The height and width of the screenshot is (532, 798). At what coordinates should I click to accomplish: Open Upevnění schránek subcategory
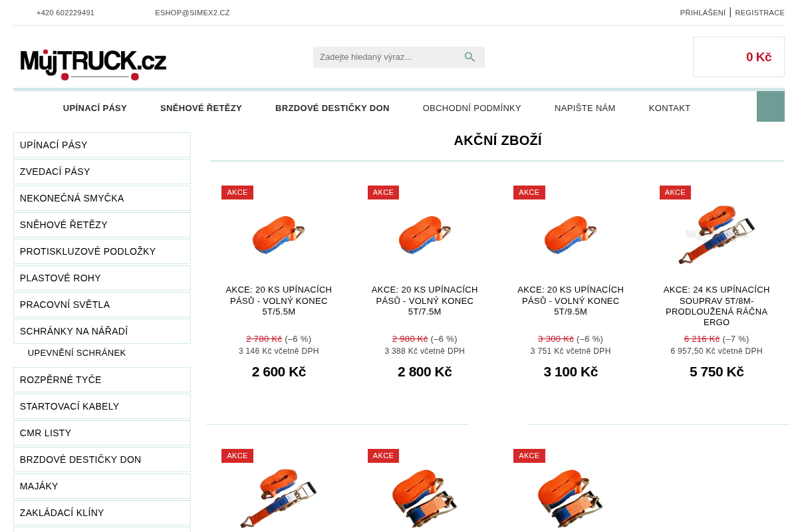[76, 353]
